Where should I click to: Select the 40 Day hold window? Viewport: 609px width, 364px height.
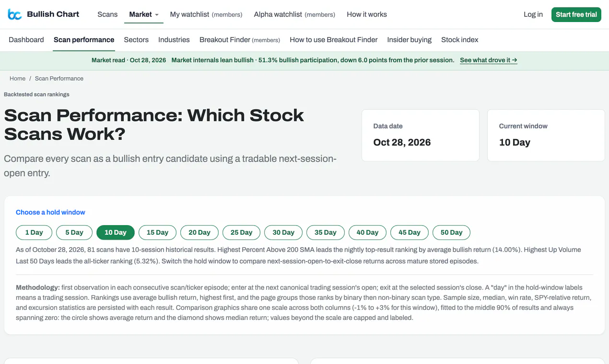pyautogui.click(x=367, y=232)
